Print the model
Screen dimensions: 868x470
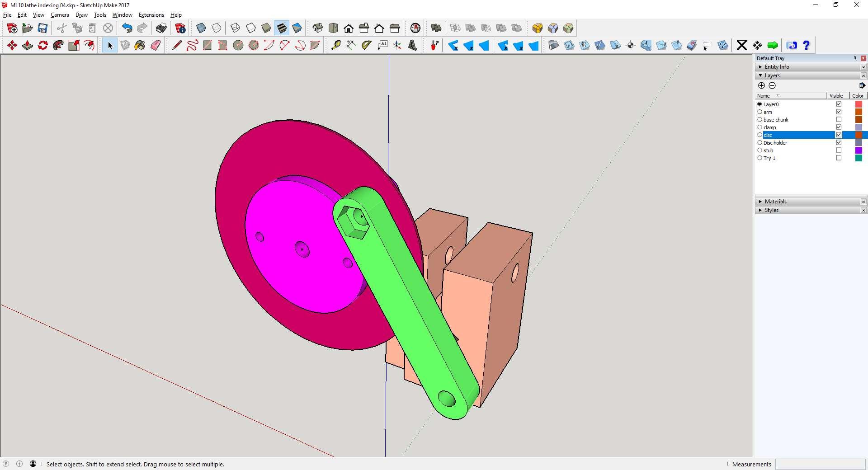point(161,28)
